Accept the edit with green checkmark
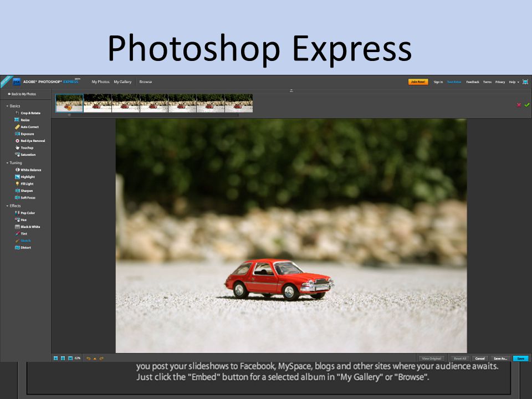The width and height of the screenshot is (532, 399). [527, 105]
